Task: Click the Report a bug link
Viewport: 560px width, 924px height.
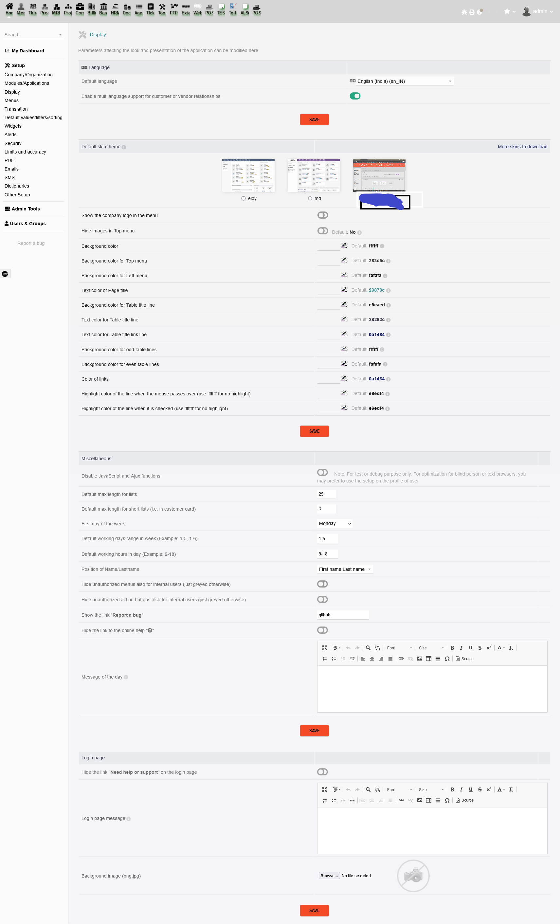Action: tap(31, 244)
